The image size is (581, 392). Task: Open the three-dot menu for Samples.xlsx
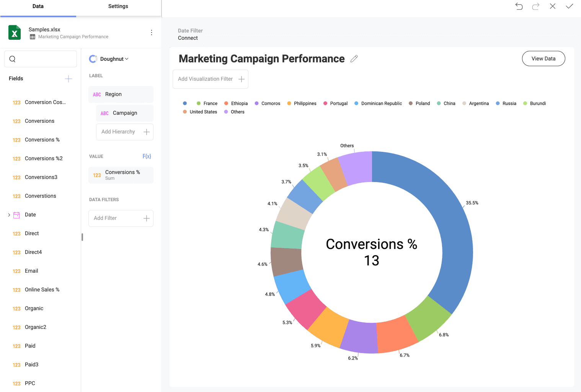point(152,33)
